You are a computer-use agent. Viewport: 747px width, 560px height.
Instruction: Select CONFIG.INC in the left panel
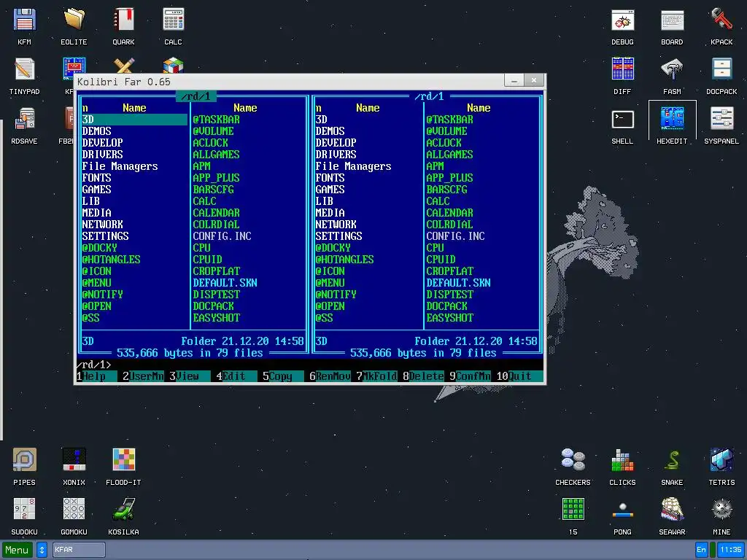(x=222, y=236)
